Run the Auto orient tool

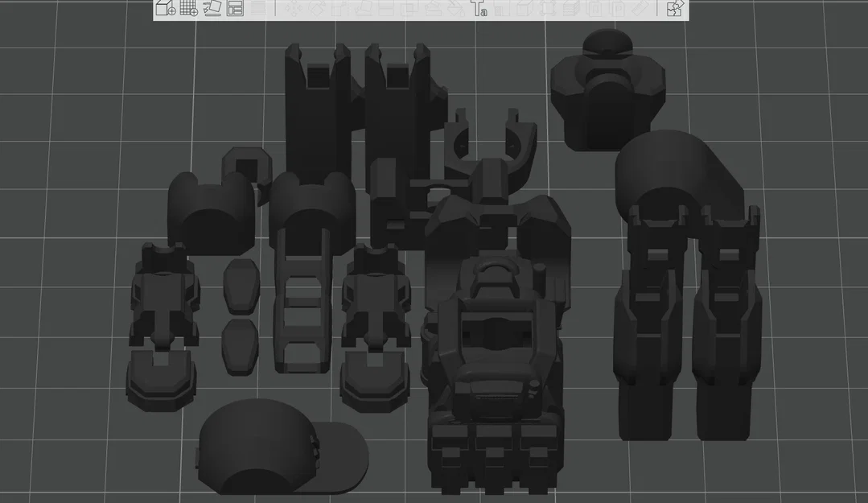[212, 8]
